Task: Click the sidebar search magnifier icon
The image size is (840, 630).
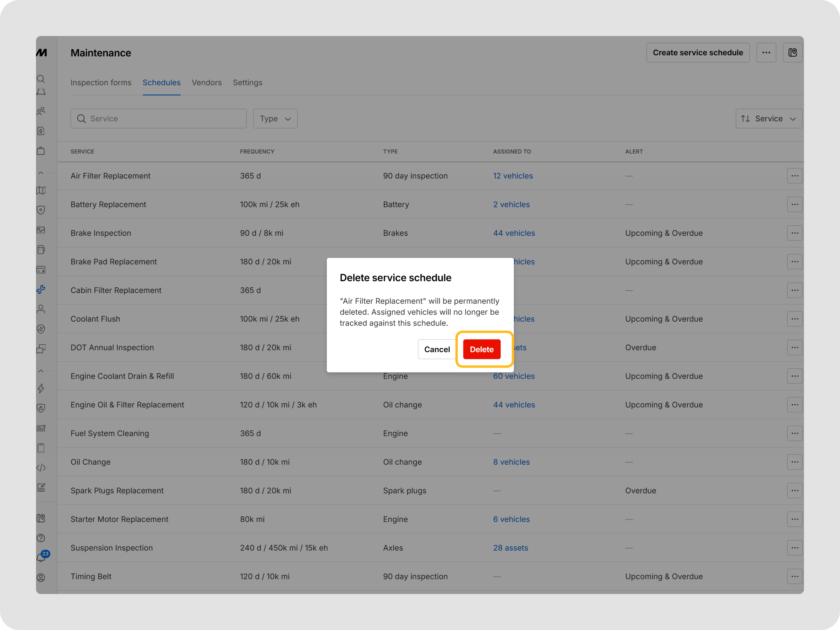Action: tap(41, 79)
